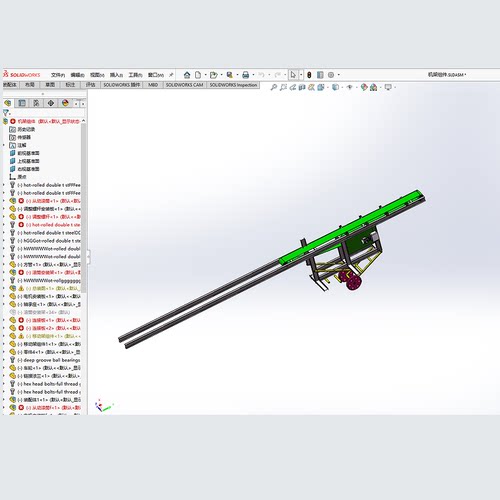Open the 插入 (Insert) menu
Viewport: 500px width, 500px height.
[116, 75]
